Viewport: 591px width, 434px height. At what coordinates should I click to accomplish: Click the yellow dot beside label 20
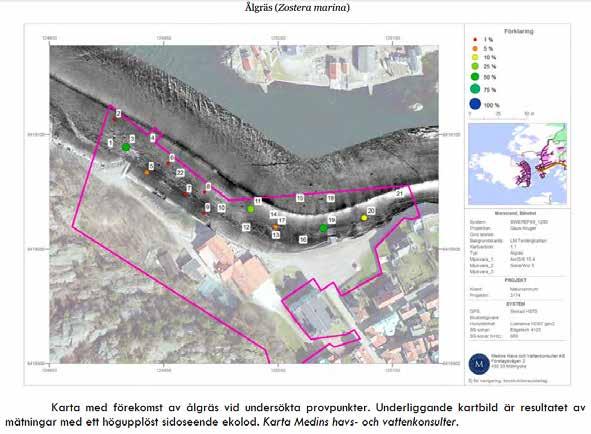click(364, 218)
